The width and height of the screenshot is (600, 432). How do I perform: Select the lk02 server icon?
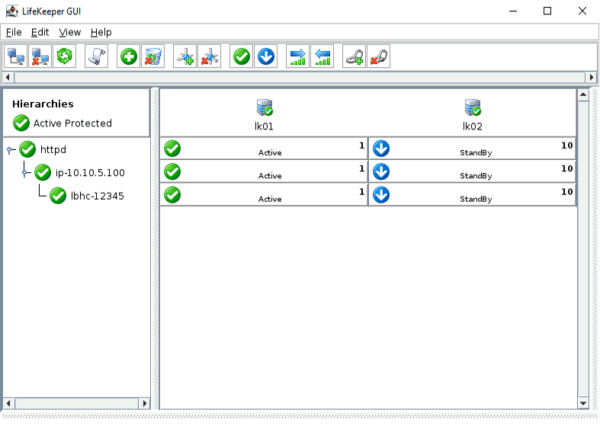pos(473,108)
